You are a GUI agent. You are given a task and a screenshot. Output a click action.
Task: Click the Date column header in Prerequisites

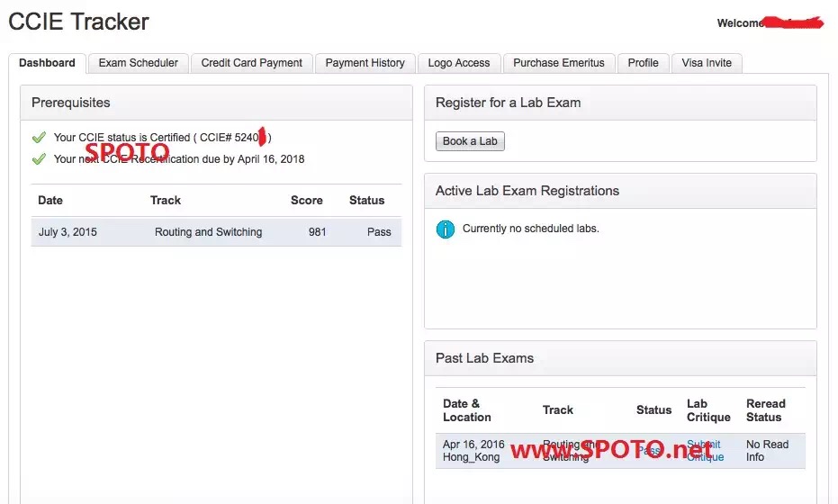pyautogui.click(x=50, y=201)
